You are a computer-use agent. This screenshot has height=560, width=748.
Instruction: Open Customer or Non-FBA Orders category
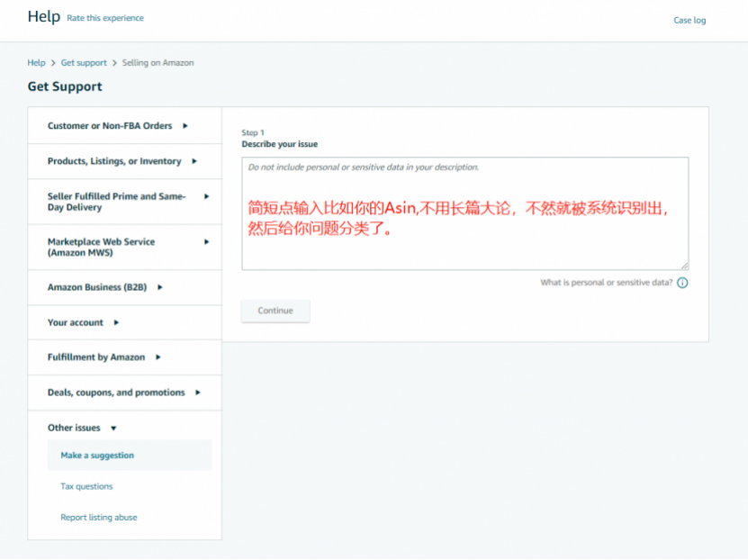coord(110,126)
